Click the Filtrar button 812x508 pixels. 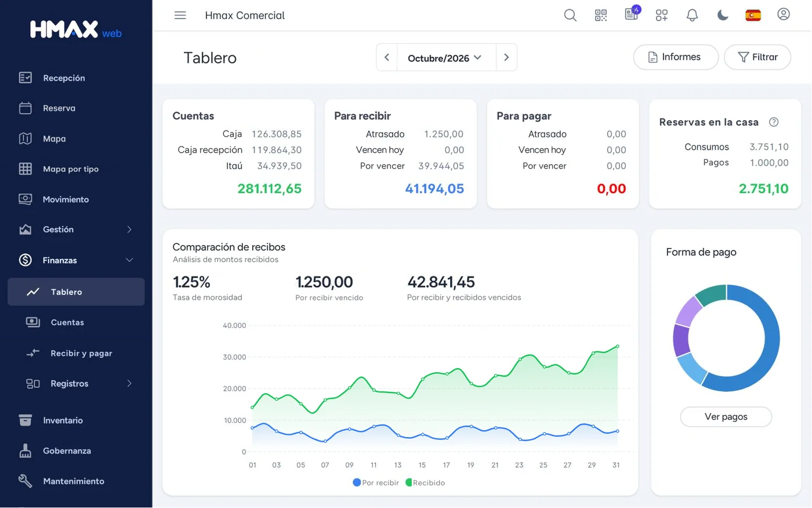(x=757, y=57)
